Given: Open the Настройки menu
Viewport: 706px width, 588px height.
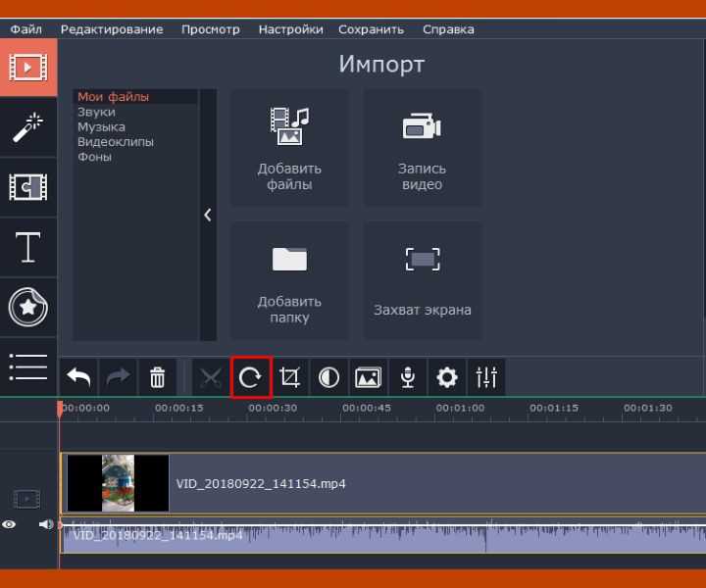Looking at the screenshot, I should [x=290, y=29].
